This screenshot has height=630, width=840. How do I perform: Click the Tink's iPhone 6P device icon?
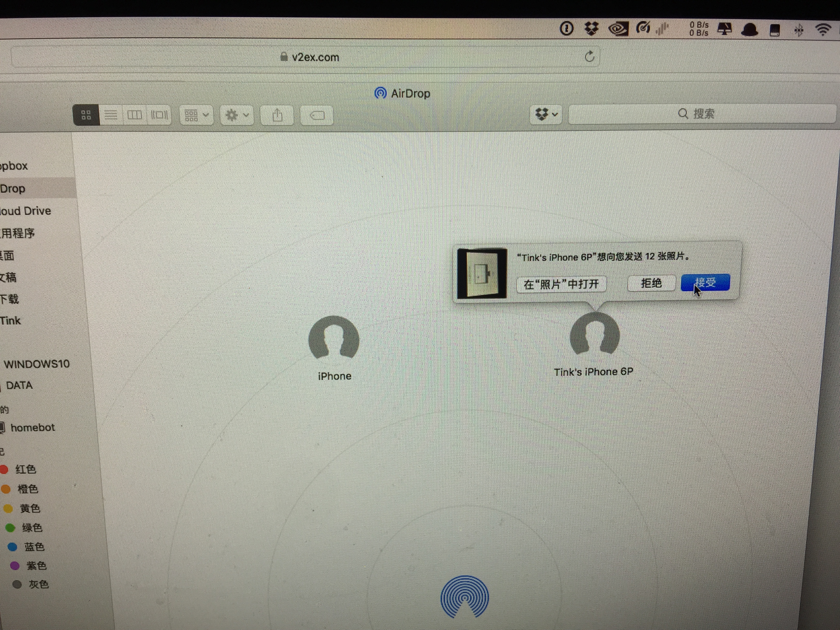(x=594, y=335)
